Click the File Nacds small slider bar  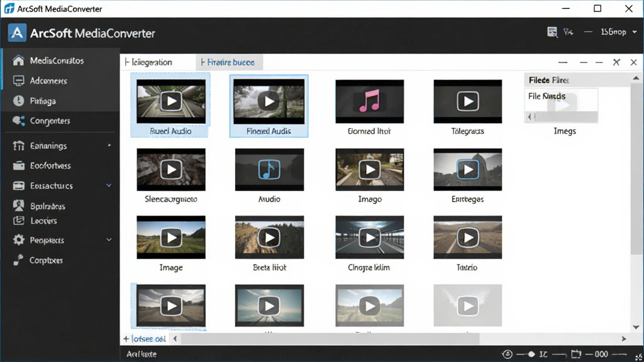(561, 117)
